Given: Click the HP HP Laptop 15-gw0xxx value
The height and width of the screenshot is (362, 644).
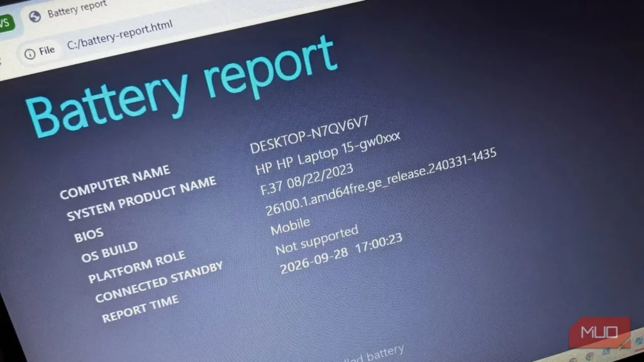Looking at the screenshot, I should [x=327, y=153].
